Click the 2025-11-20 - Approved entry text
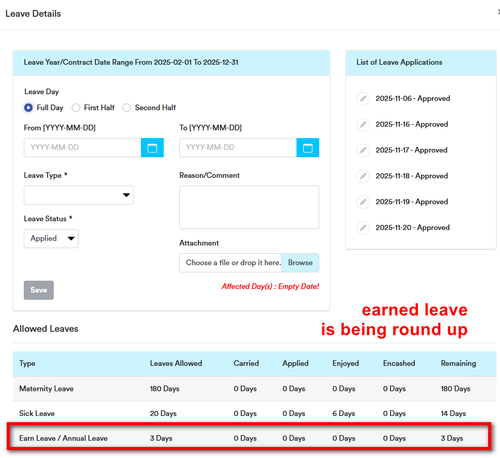The image size is (500, 458). click(x=413, y=228)
